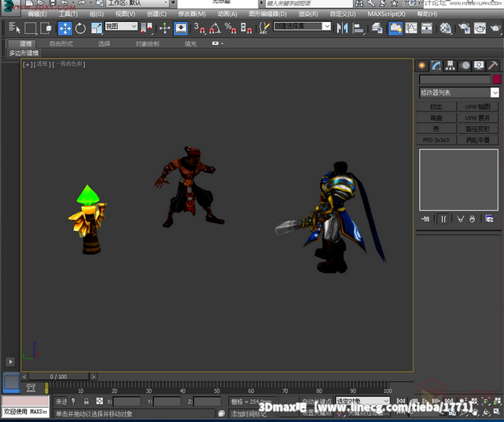
Task: Open the 渲染(R) menu
Action: [308, 14]
